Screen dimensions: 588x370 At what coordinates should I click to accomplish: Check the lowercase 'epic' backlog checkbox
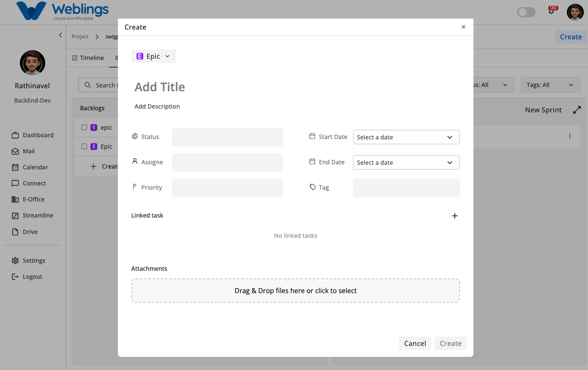coord(84,127)
